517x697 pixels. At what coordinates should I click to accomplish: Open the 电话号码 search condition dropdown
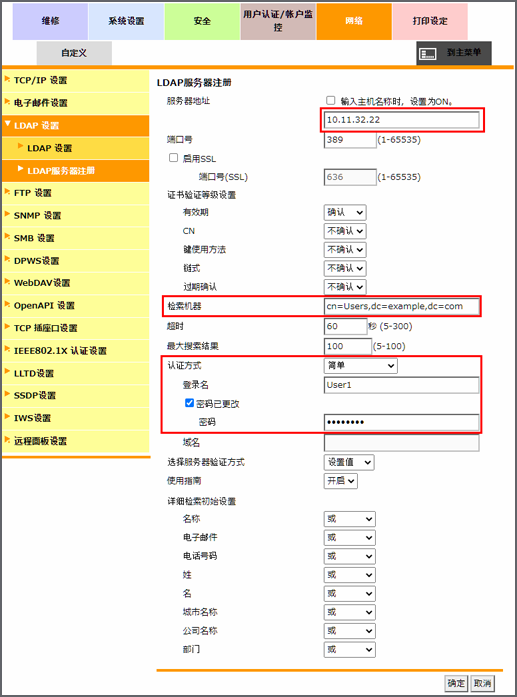[x=350, y=557]
